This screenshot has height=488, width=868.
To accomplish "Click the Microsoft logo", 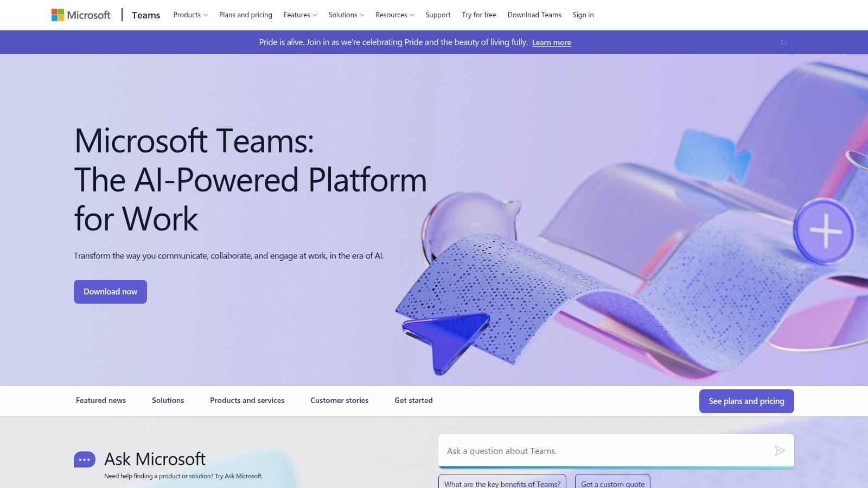I will (x=80, y=15).
